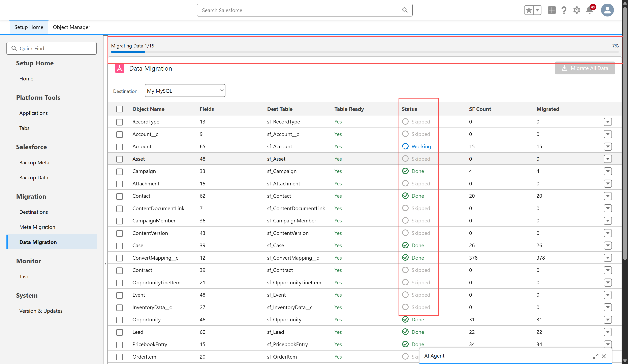Open the global actions plus icon
Image resolution: width=628 pixels, height=364 pixels.
tap(552, 10)
